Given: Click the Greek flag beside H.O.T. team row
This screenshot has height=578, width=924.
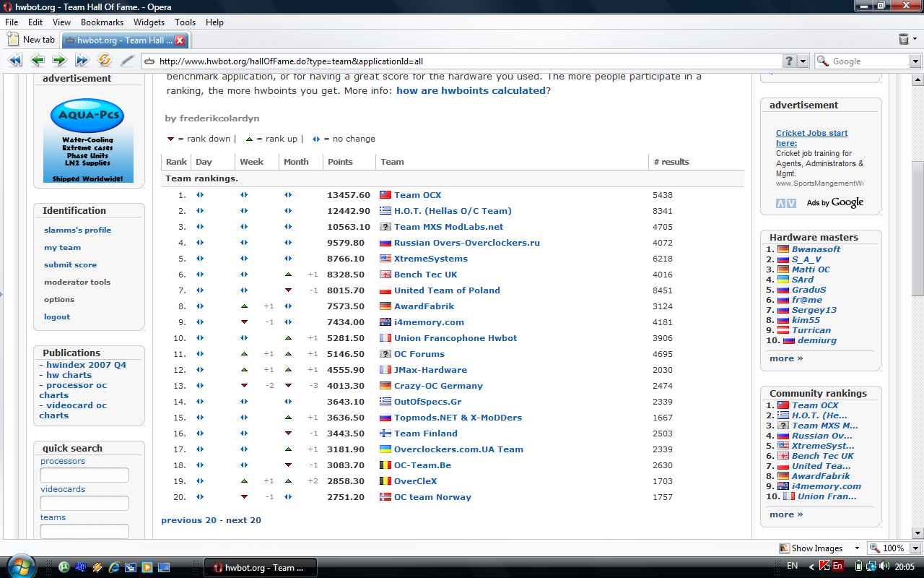Looking at the screenshot, I should point(385,211).
